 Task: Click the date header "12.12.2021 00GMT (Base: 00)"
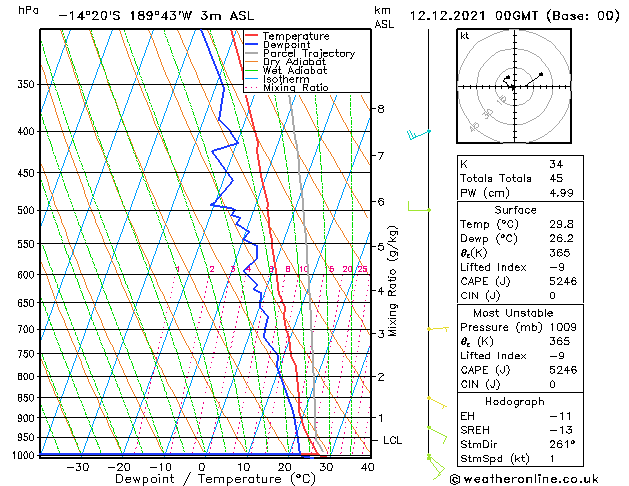[514, 16]
